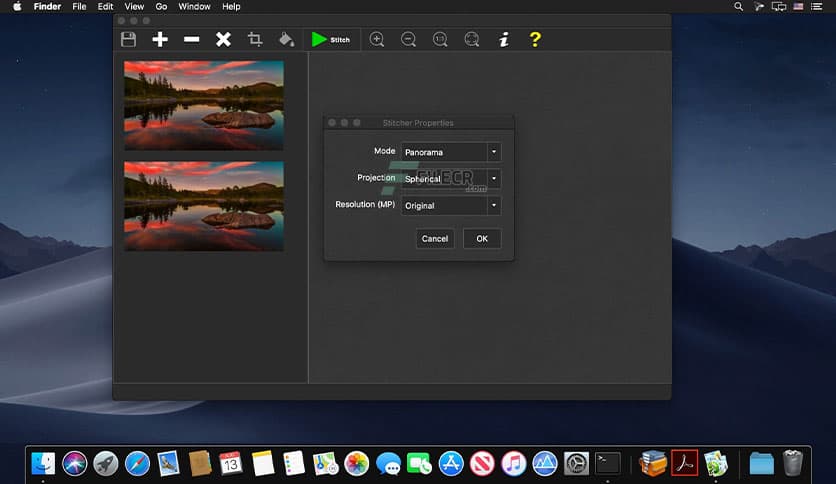Open the blue folder in Dock

[761, 463]
